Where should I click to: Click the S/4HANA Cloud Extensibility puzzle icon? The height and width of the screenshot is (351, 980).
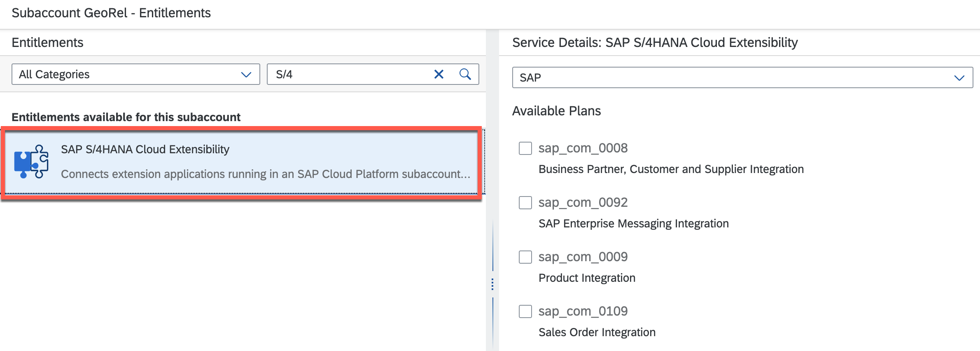point(31,161)
